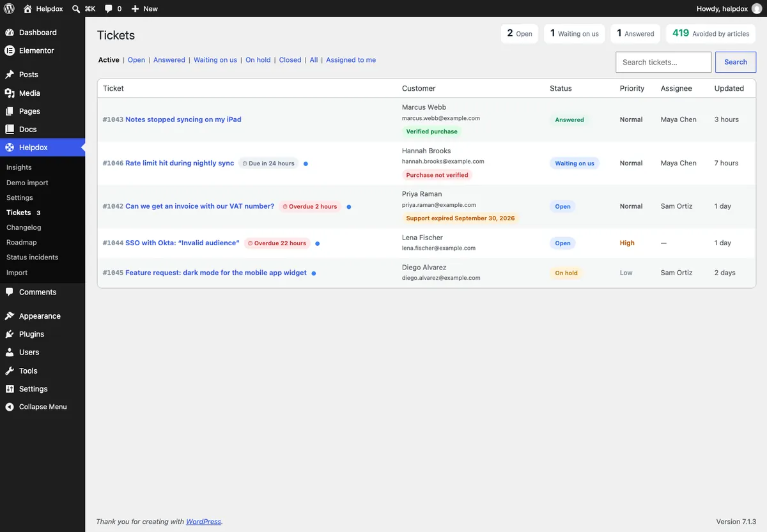Open the Changelog submenu item

[24, 227]
